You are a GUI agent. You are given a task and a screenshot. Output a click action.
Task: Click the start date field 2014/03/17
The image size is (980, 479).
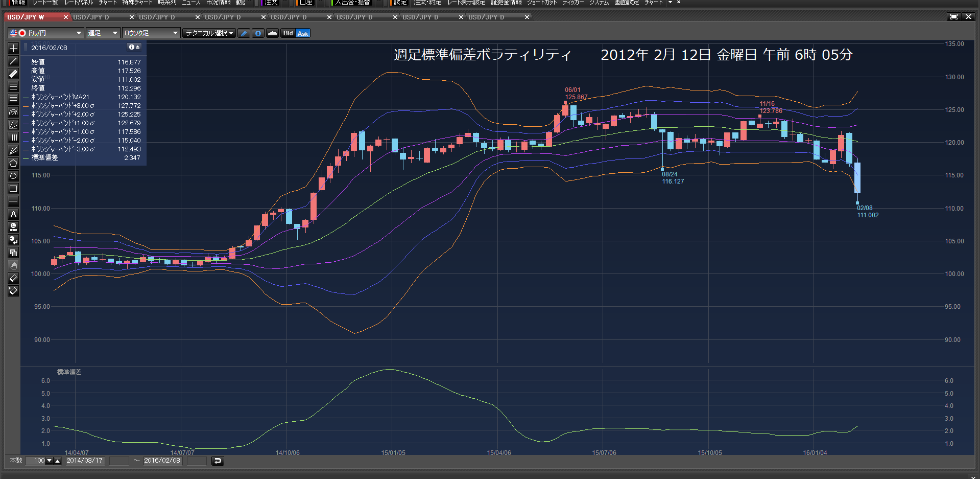tap(85, 461)
